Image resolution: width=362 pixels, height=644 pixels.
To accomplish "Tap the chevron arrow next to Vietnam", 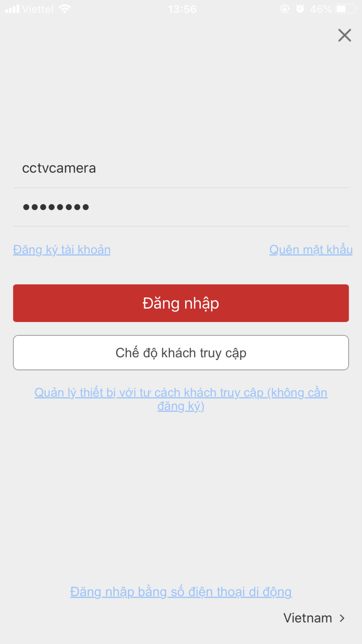I will click(342, 618).
